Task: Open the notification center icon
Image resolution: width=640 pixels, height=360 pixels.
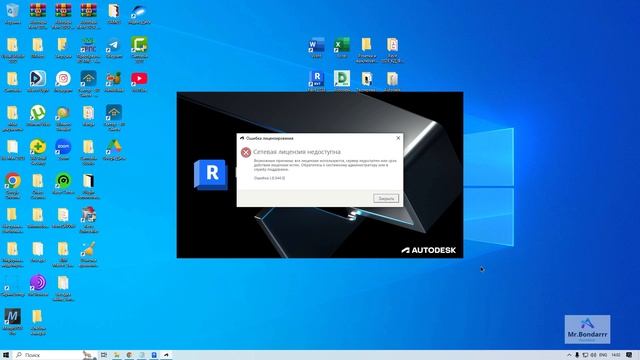Action: 629,355
